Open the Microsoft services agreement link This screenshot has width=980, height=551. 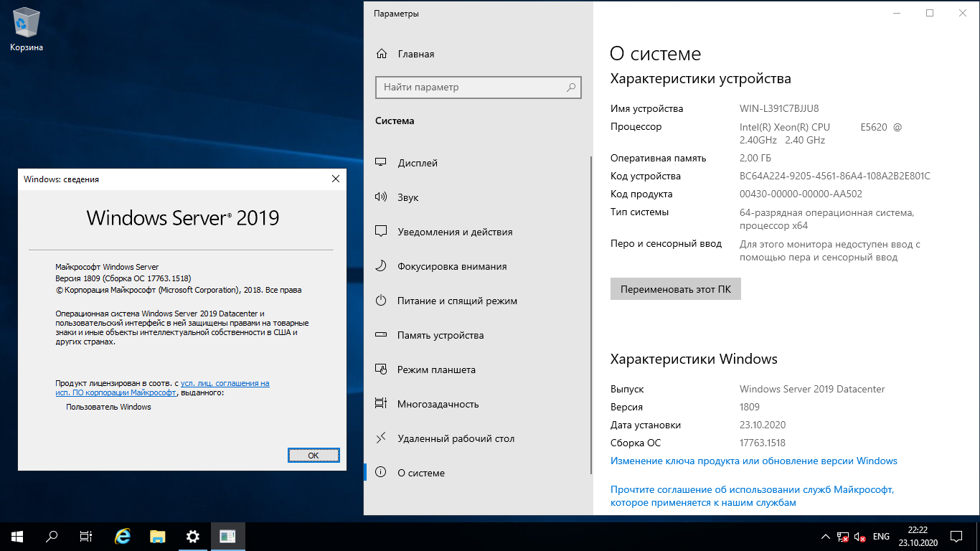click(752, 496)
